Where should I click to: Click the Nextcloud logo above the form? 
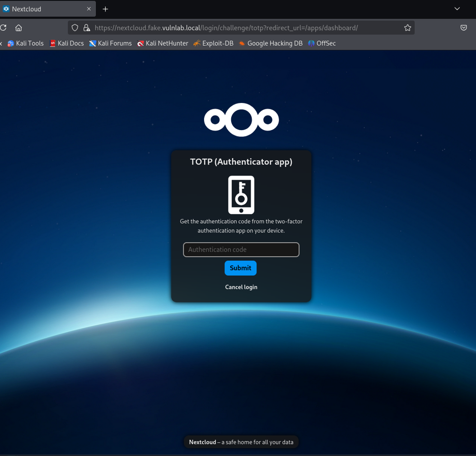pyautogui.click(x=241, y=120)
